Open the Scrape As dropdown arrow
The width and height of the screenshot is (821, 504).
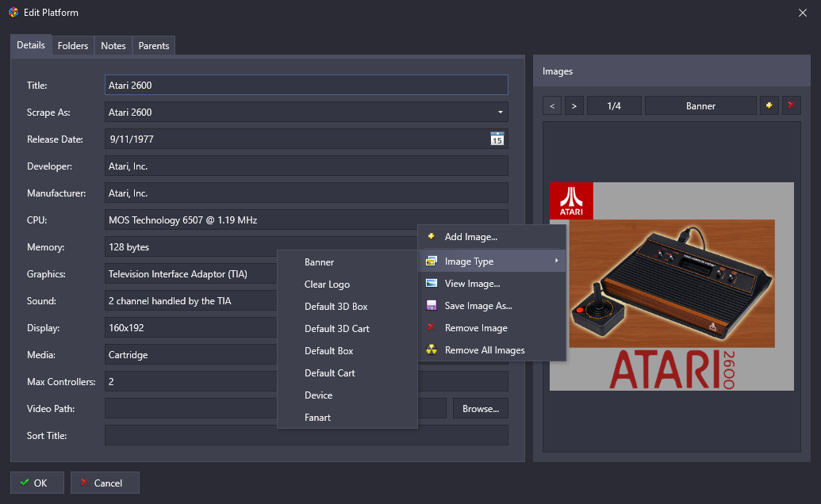click(x=500, y=112)
